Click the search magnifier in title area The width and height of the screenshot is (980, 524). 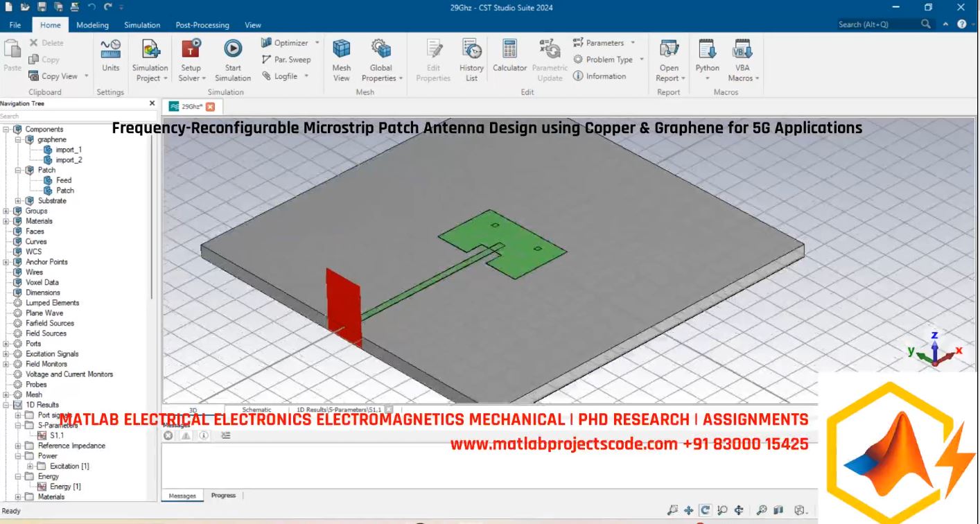click(926, 24)
